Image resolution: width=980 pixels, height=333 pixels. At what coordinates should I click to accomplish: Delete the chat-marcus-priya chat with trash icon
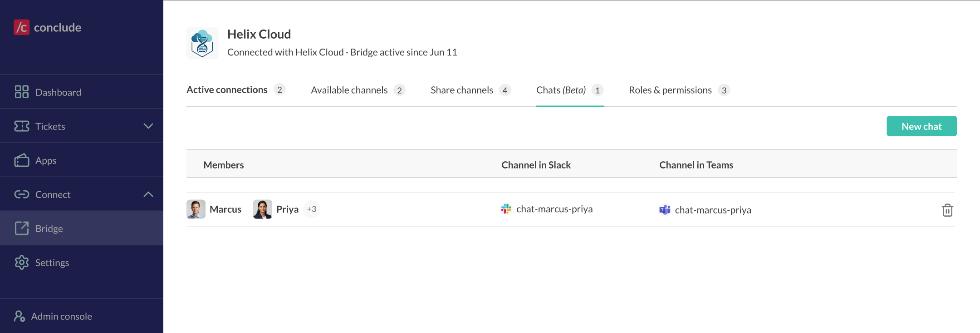coord(947,210)
